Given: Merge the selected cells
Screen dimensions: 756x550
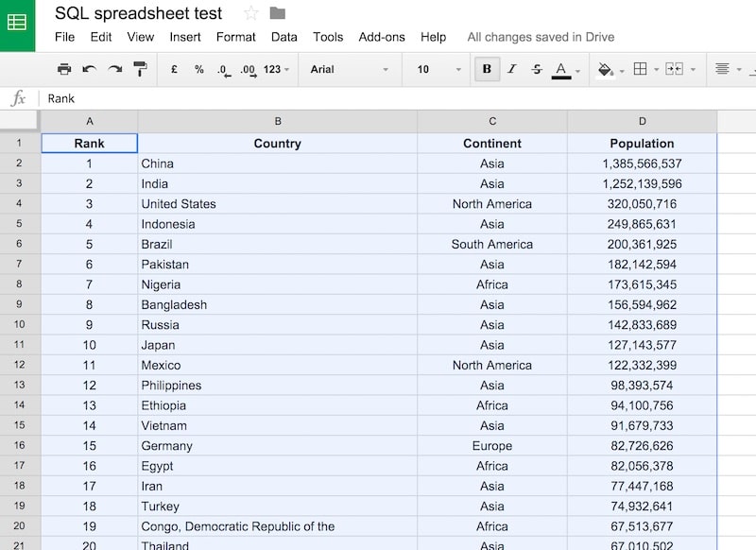Looking at the screenshot, I should [x=677, y=69].
